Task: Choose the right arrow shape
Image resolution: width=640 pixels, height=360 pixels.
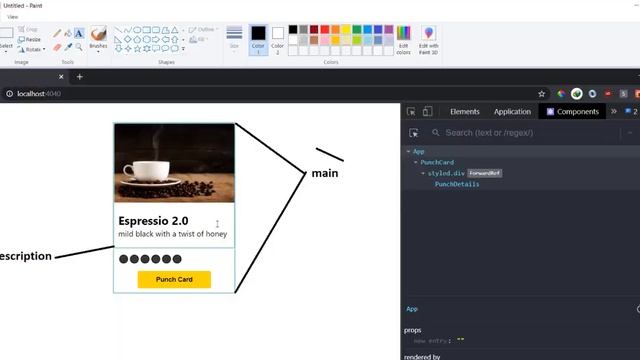Action: (156, 40)
